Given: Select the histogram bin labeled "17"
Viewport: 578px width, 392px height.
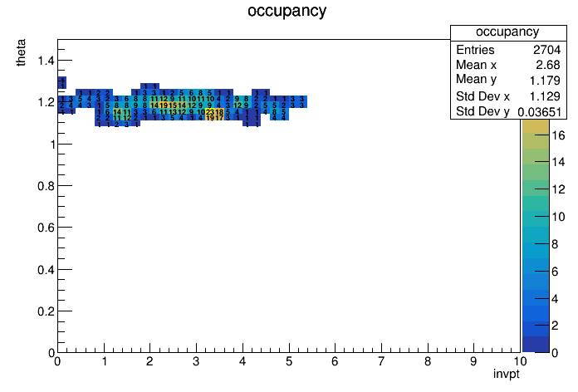Looking at the screenshot, I should pos(219,117).
